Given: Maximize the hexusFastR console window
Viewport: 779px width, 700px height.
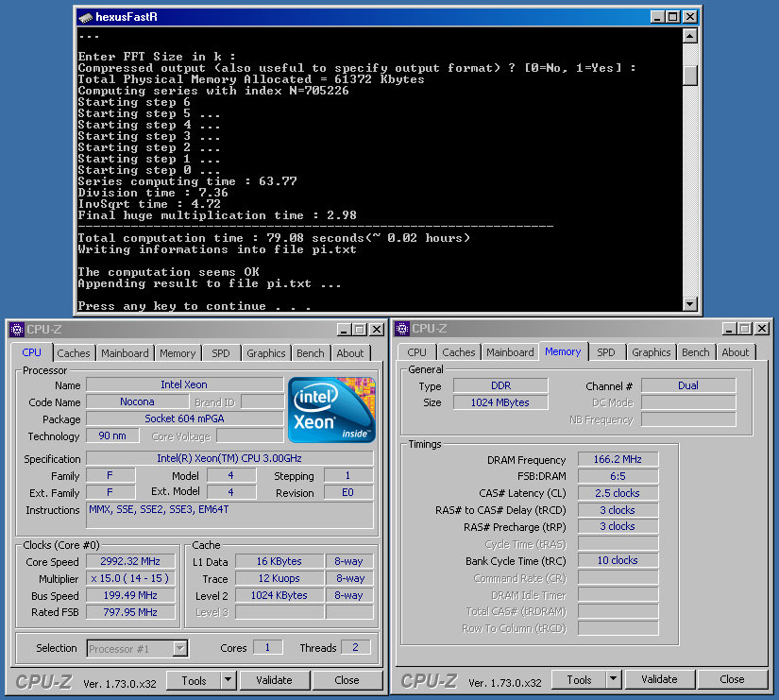Looking at the screenshot, I should coord(673,17).
